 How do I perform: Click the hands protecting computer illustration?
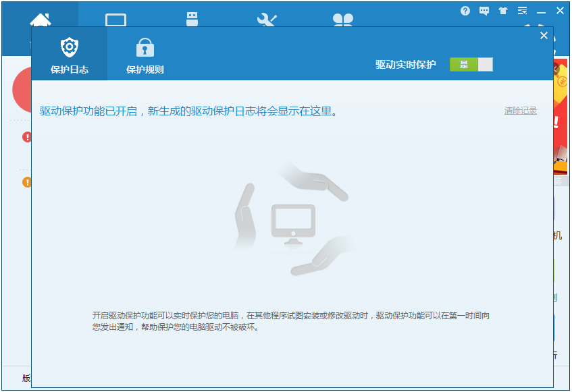[x=294, y=219]
